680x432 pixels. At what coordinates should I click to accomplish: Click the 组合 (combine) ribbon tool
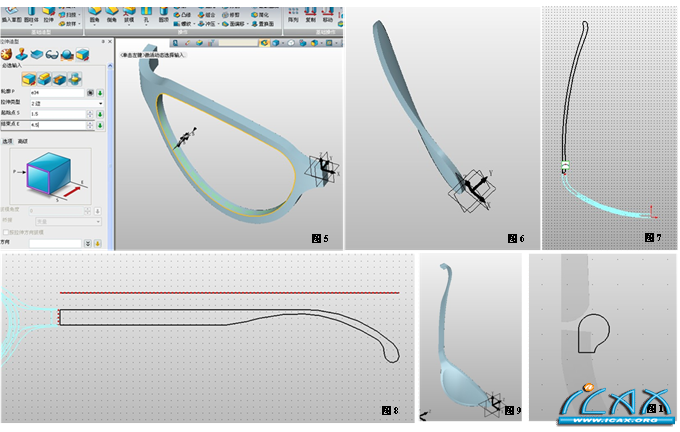[x=206, y=15]
